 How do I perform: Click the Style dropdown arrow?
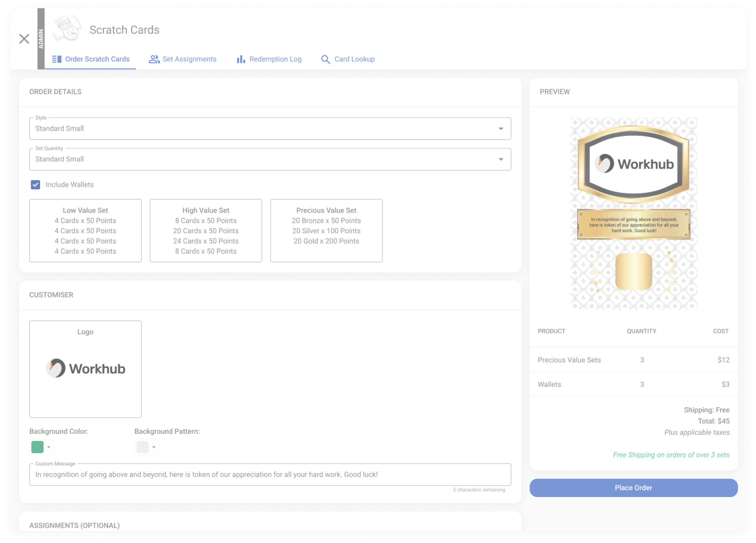501,129
